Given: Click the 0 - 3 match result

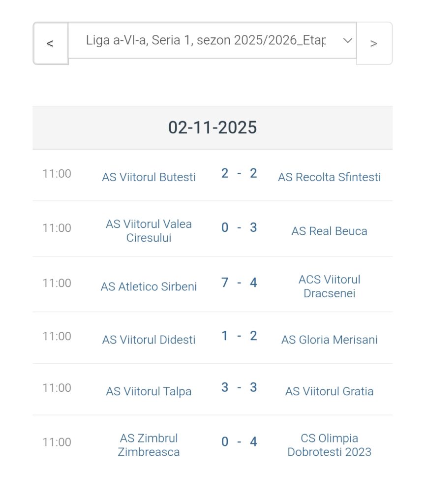Looking at the screenshot, I should pos(239,228).
